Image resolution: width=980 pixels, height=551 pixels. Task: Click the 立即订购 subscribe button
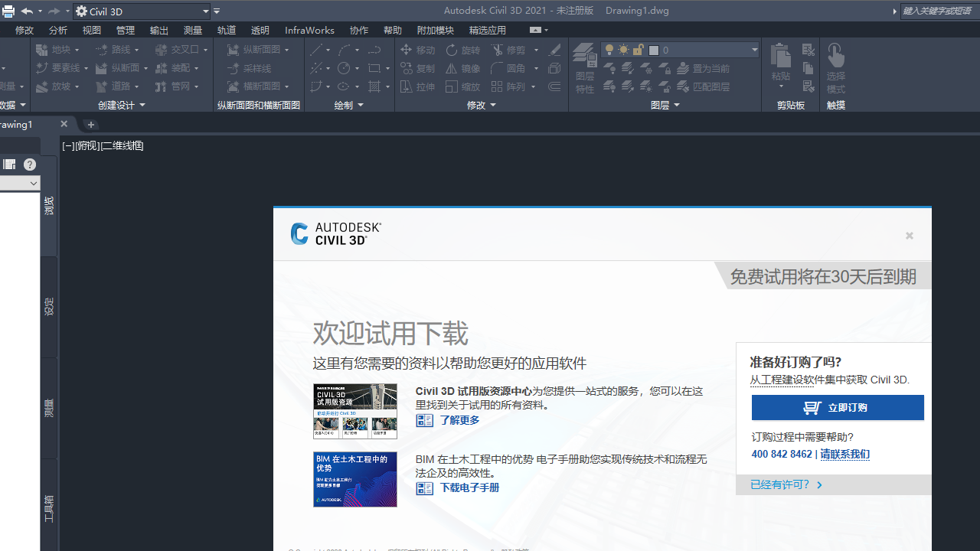tap(838, 408)
